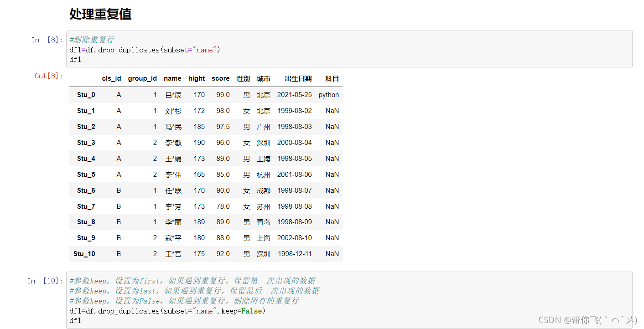Select the Stu_2 row index

pos(86,127)
